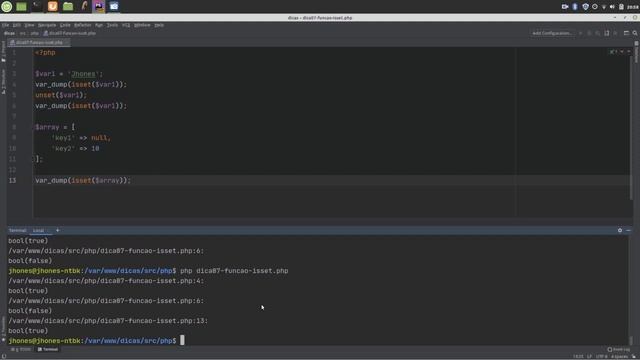The width and height of the screenshot is (640, 360).
Task: Open the Code menu
Action: click(x=65, y=25)
